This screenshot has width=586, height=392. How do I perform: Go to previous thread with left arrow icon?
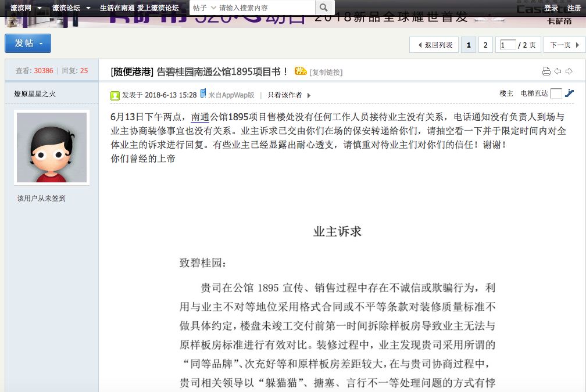[x=558, y=71]
